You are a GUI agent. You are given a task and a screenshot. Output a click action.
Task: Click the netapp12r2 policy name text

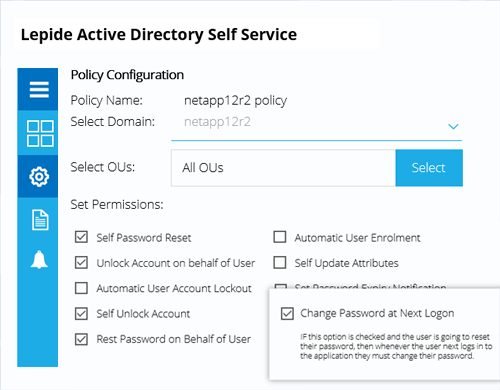(235, 100)
